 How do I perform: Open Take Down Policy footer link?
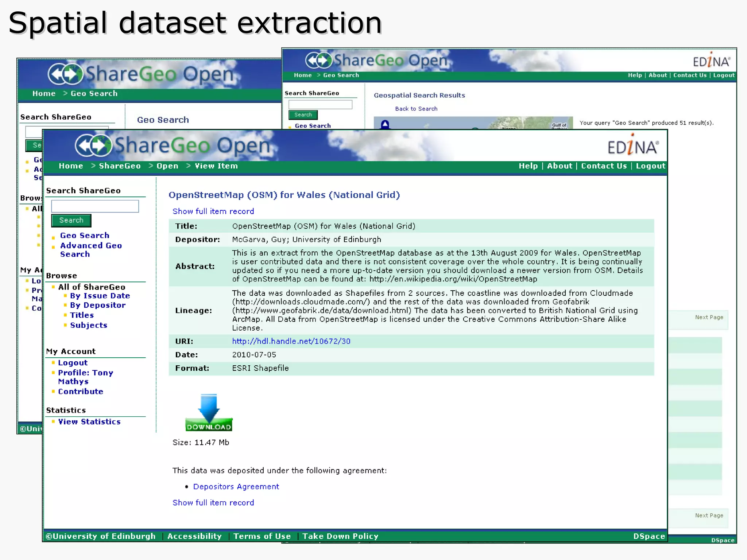click(340, 536)
